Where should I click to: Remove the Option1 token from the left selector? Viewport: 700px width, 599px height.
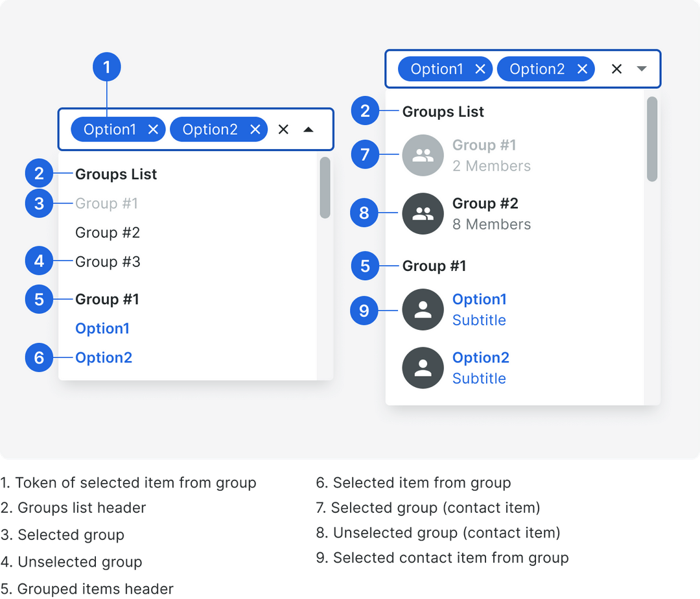tap(154, 129)
